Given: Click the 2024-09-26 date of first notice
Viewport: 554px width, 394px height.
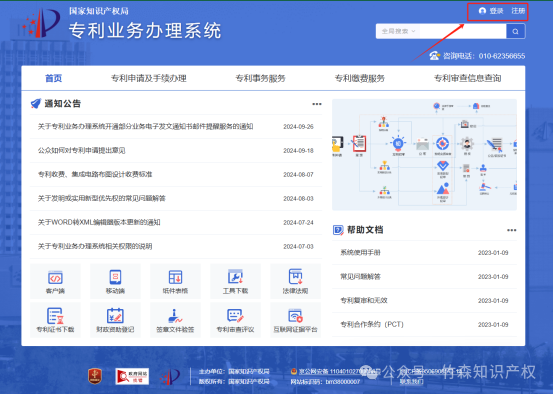Looking at the screenshot, I should coord(299,127).
